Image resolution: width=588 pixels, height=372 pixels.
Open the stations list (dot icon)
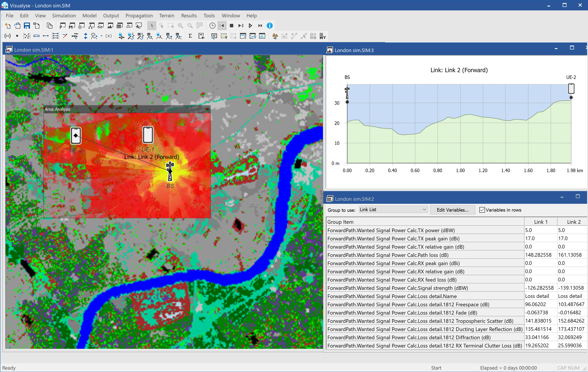click(17, 36)
